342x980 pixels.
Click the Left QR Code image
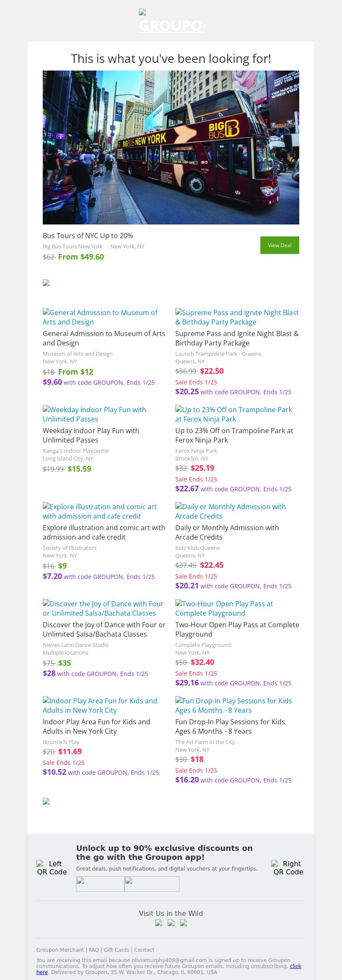52,868
